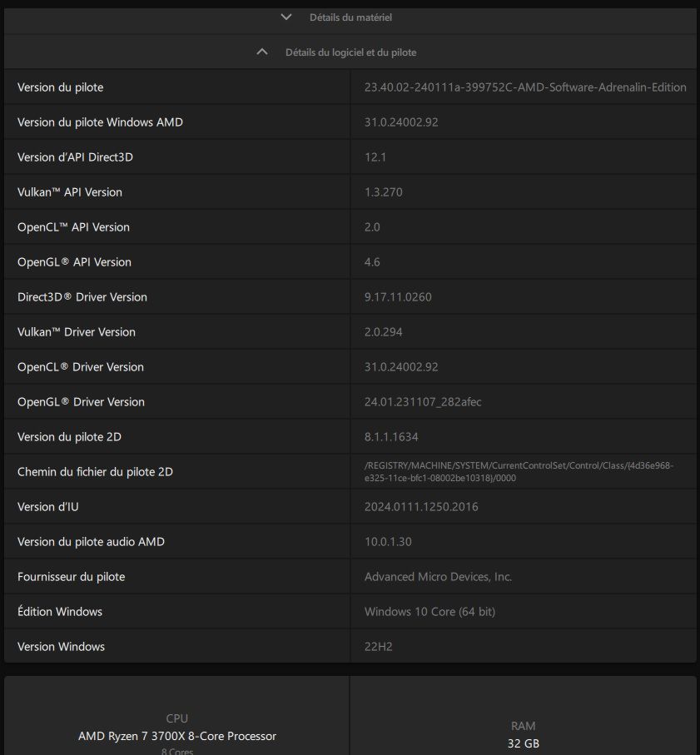Click the RAM 32 GB tile

[x=524, y=716]
